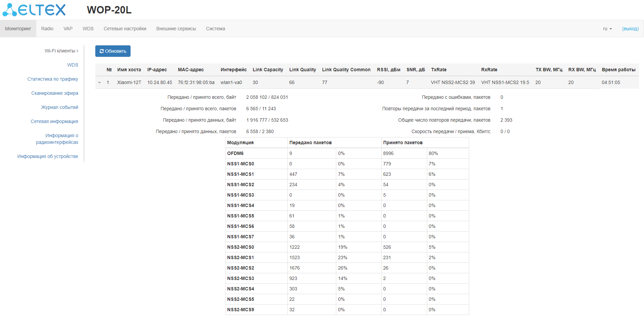The height and width of the screenshot is (323, 644).
Task: Show Сетевая информация page
Action: (54, 122)
